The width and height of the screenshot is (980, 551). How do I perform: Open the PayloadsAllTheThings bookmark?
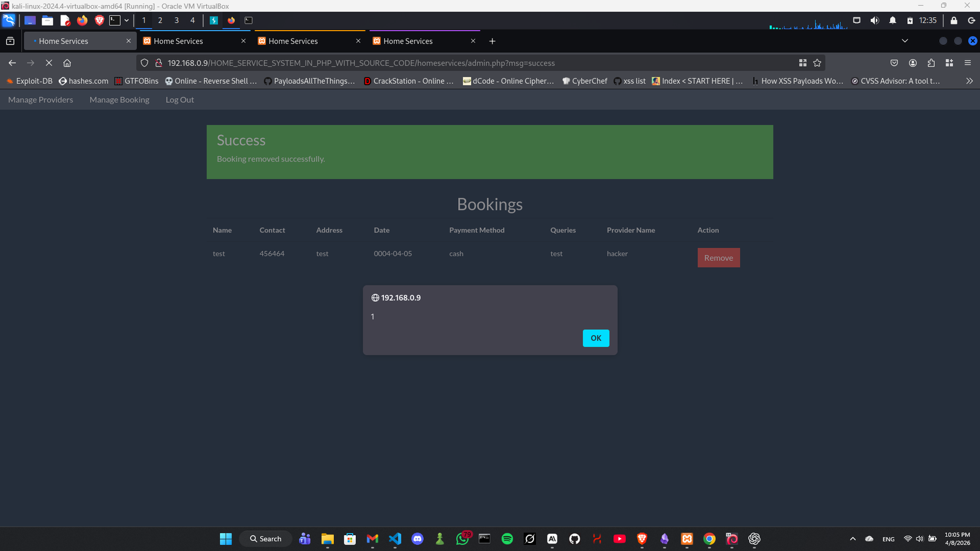[x=309, y=81]
